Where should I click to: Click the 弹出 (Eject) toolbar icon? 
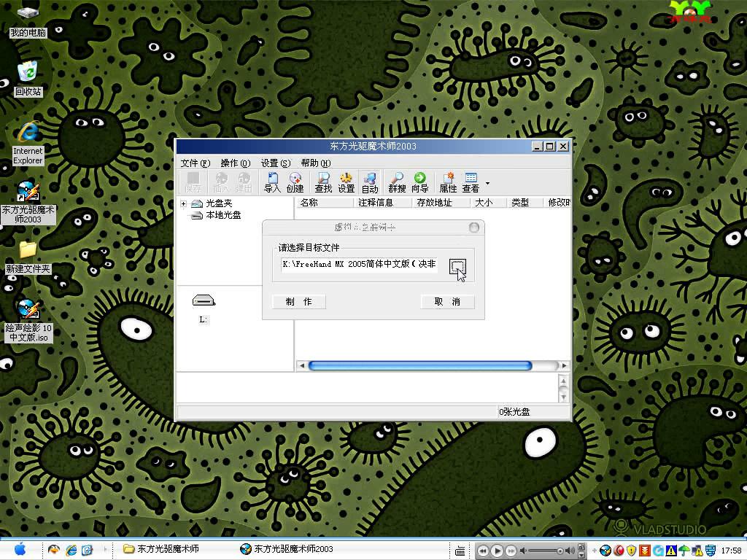[244, 183]
